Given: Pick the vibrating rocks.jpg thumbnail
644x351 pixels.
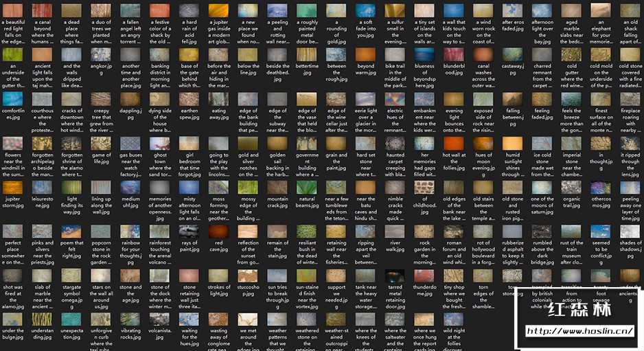Looking at the screenshot, I should 130,319.
